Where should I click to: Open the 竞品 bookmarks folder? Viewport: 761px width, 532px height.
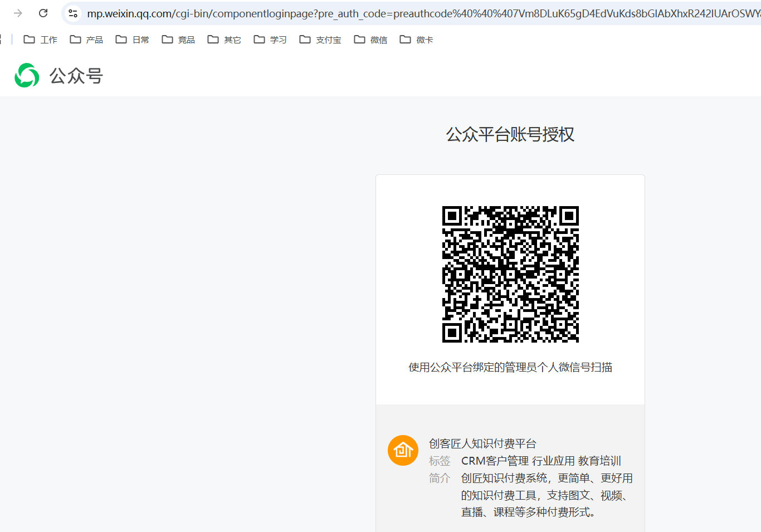coord(178,40)
